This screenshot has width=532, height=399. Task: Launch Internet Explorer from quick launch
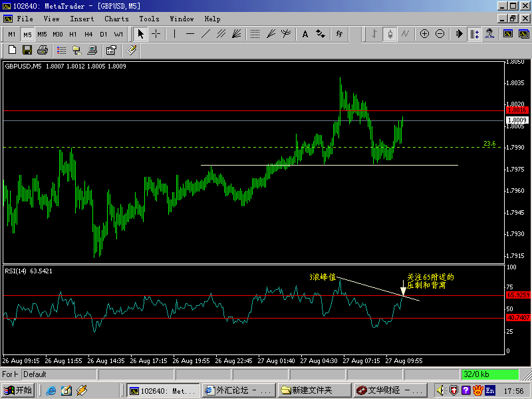pos(51,390)
